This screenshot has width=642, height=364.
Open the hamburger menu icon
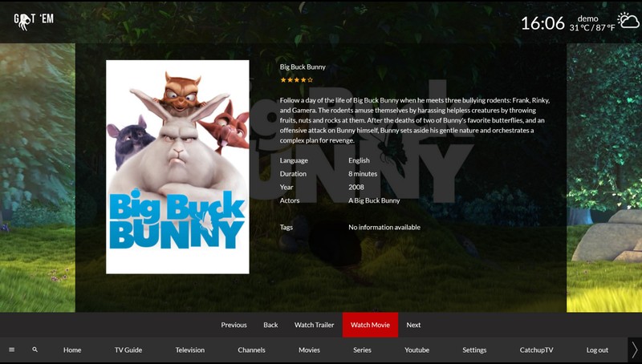[12, 350]
